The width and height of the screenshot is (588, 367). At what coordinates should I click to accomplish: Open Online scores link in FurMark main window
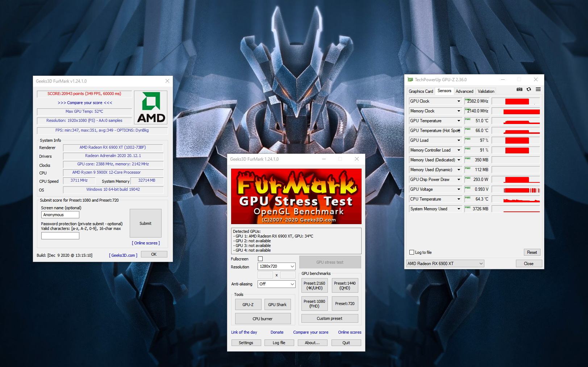(x=350, y=332)
